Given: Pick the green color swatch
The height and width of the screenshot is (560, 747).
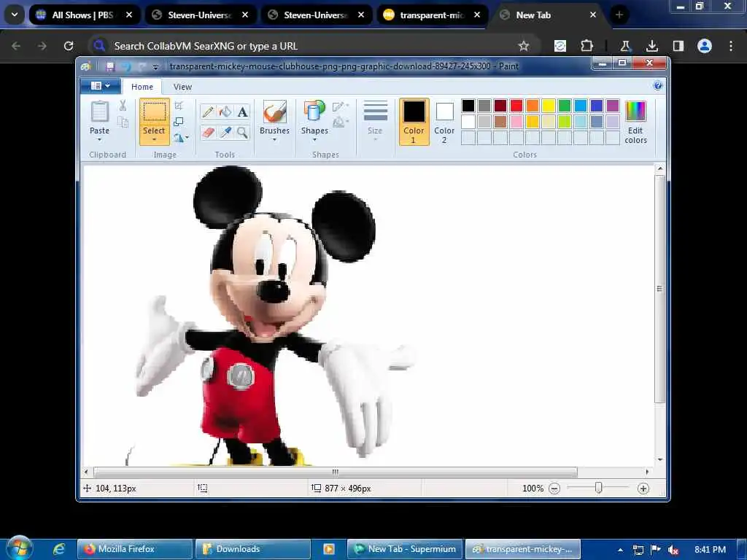Looking at the screenshot, I should (565, 106).
